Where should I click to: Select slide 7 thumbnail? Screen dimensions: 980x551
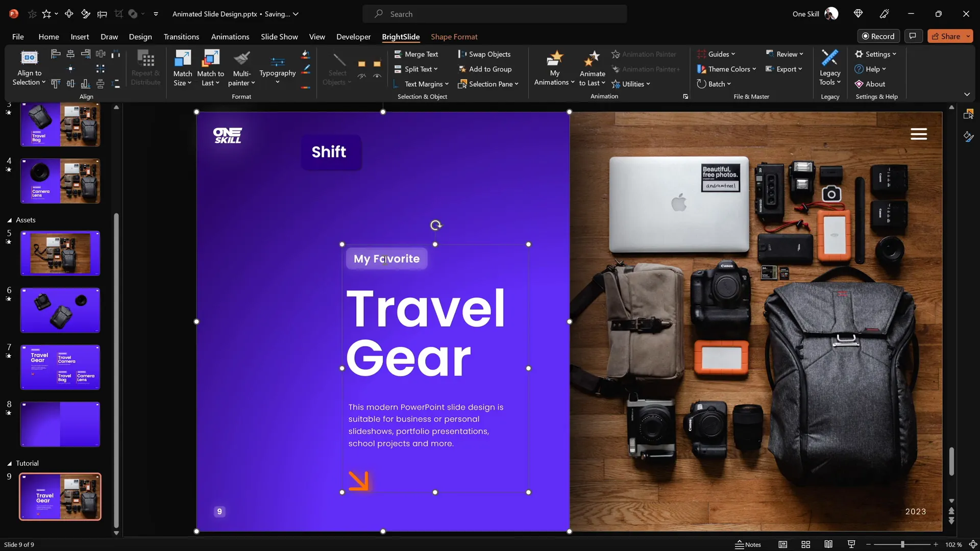tap(60, 367)
